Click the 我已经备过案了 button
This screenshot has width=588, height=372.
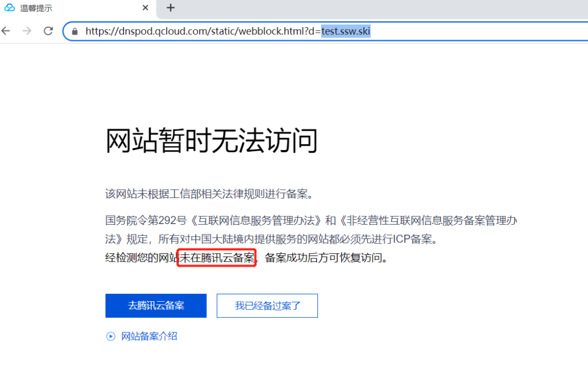point(267,306)
